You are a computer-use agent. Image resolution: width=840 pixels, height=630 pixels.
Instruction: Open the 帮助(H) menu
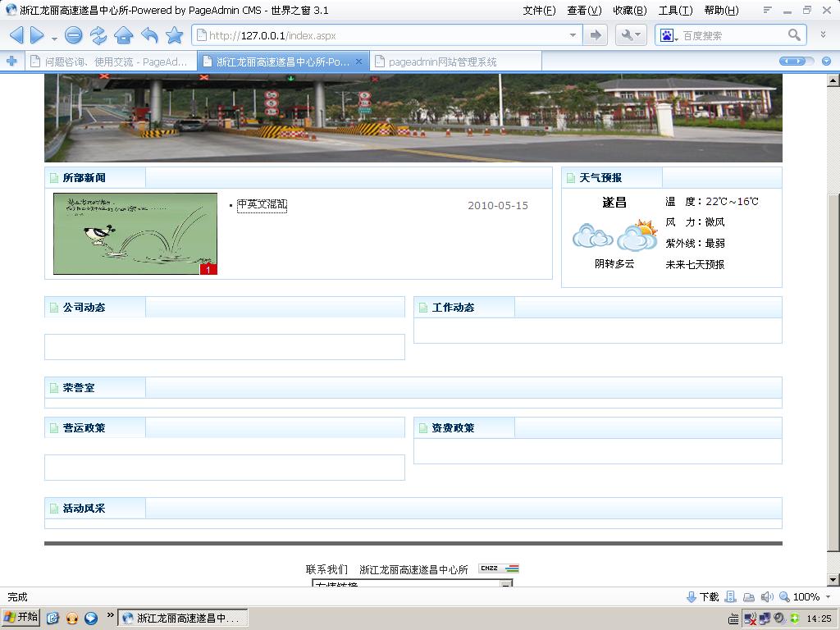point(721,10)
